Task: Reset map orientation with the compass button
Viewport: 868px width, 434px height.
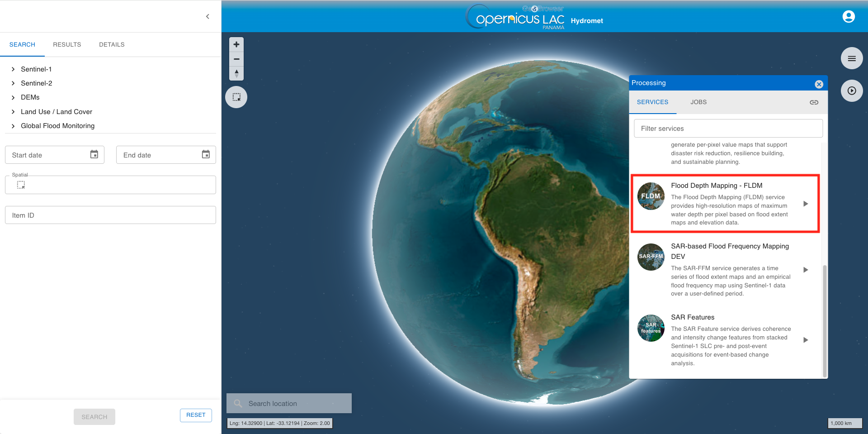Action: [236, 73]
